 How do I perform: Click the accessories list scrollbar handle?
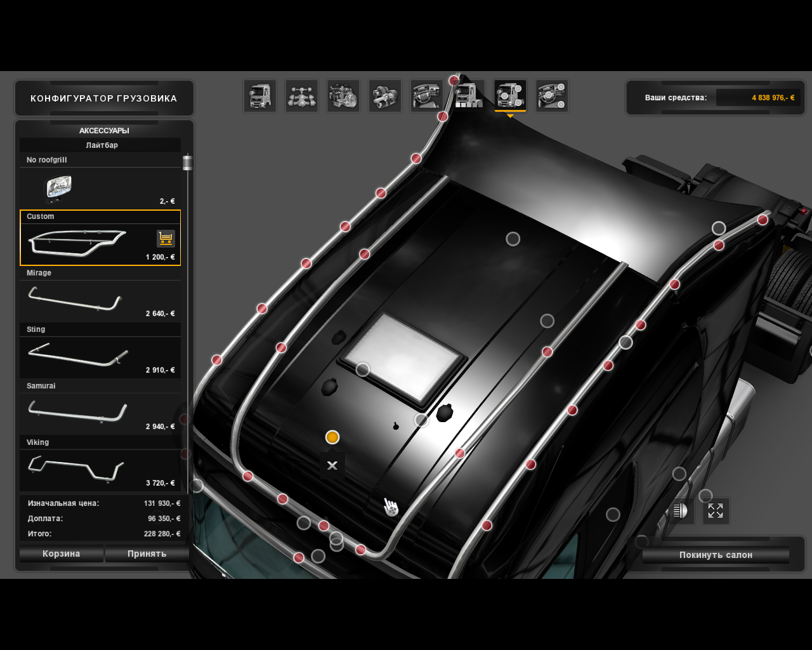tap(187, 162)
